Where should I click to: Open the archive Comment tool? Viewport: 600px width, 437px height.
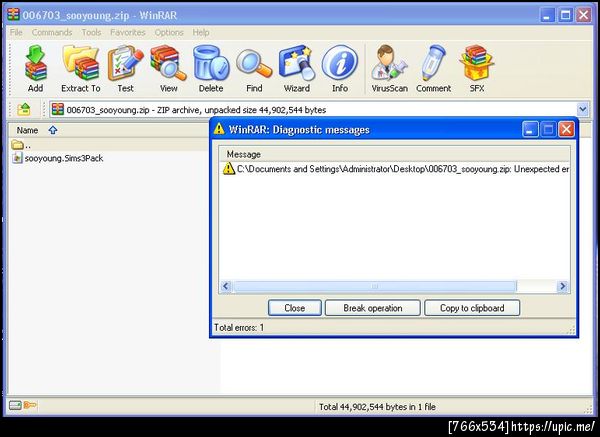434,63
